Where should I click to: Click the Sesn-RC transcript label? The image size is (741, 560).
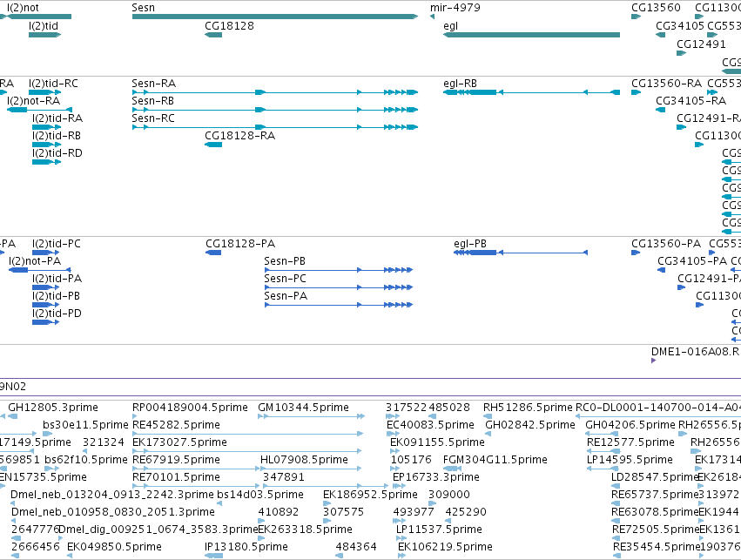(x=153, y=118)
